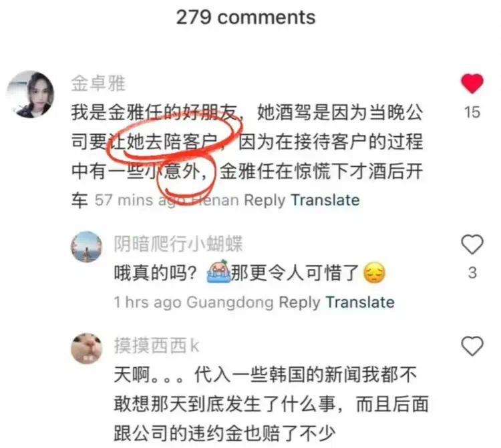
Task: Reply to the Guangdong user's comment
Action: click(x=299, y=302)
